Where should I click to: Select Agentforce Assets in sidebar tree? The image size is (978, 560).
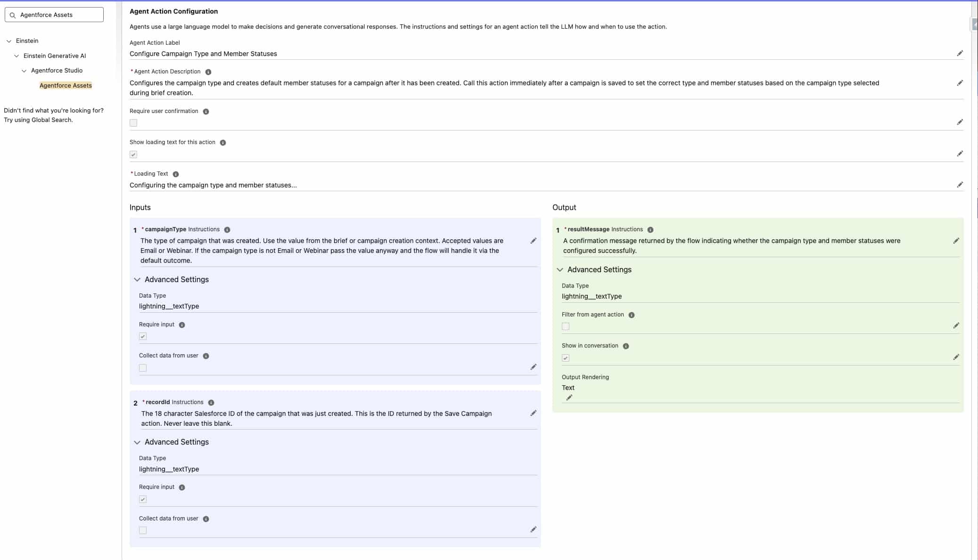pyautogui.click(x=66, y=85)
